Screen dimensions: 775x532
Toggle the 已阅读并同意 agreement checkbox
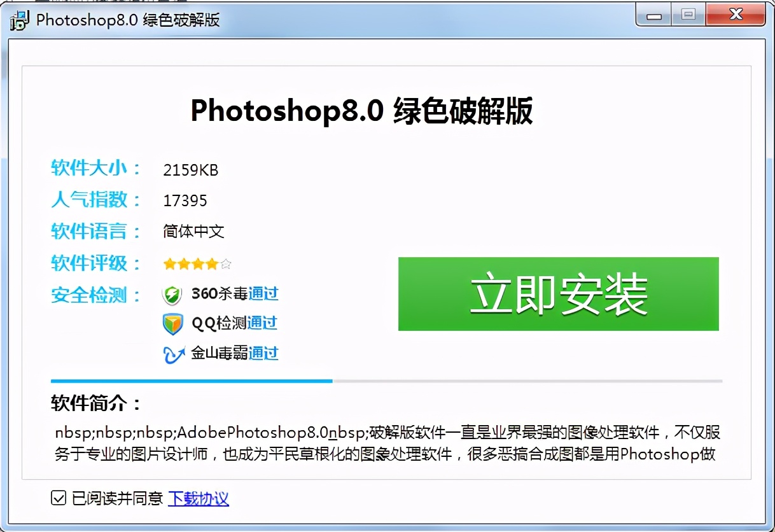[59, 498]
